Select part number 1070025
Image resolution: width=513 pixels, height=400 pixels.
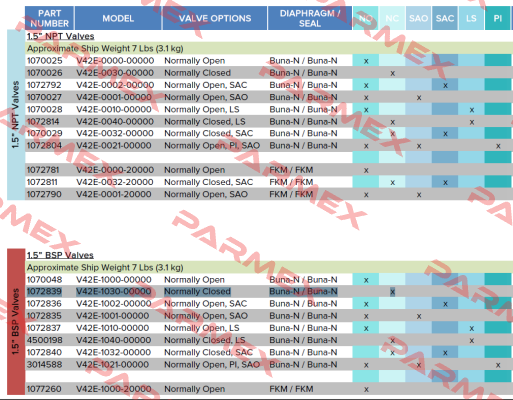coord(44,61)
